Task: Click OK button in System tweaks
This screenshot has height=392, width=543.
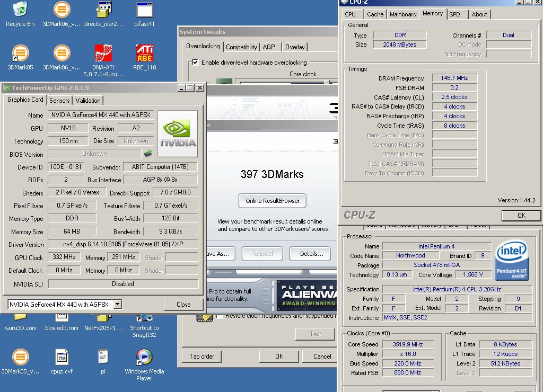Action: (279, 357)
